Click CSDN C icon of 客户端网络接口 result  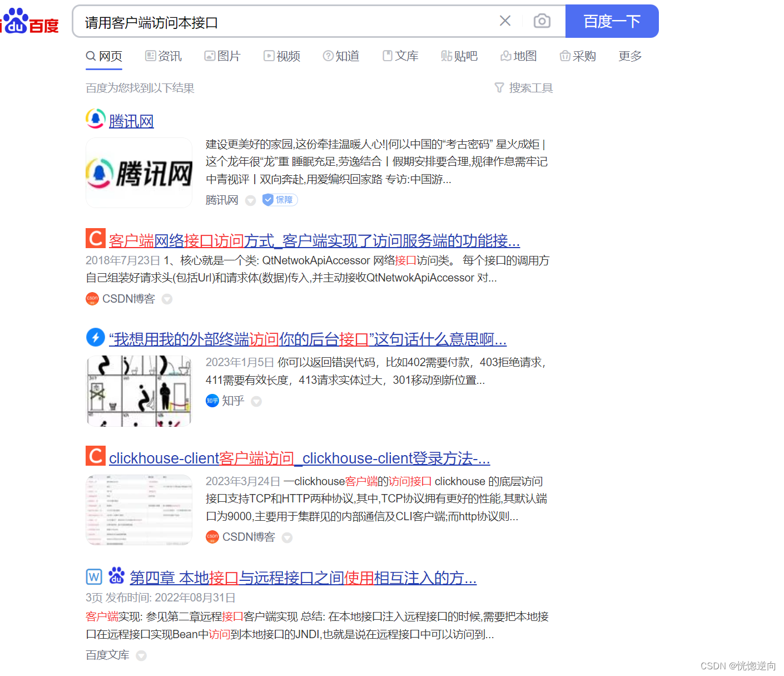(96, 238)
